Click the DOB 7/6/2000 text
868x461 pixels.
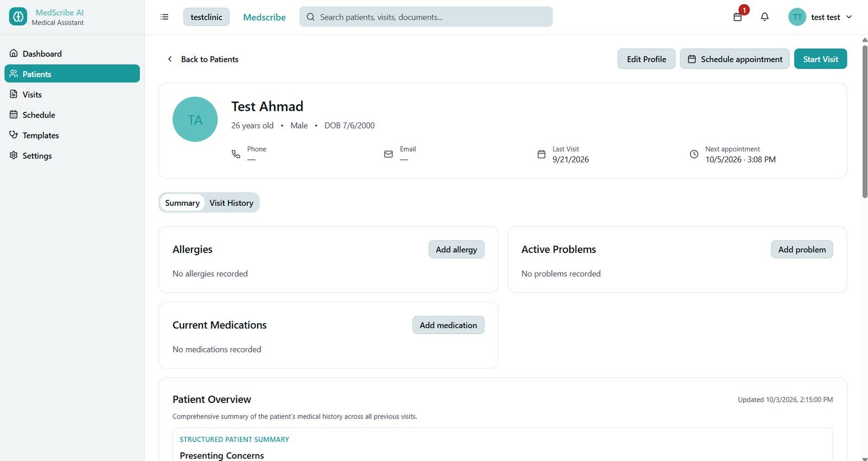[x=349, y=125]
